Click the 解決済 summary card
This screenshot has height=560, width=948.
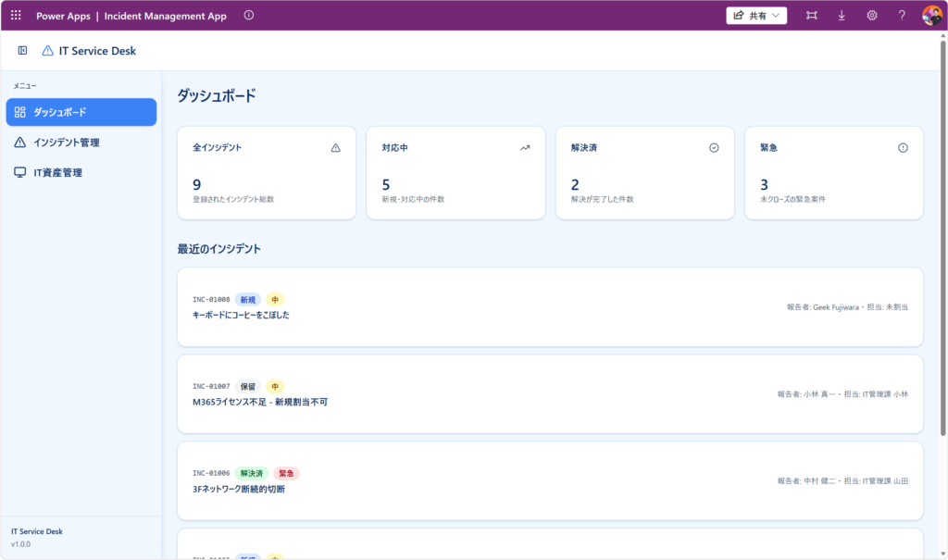[644, 173]
